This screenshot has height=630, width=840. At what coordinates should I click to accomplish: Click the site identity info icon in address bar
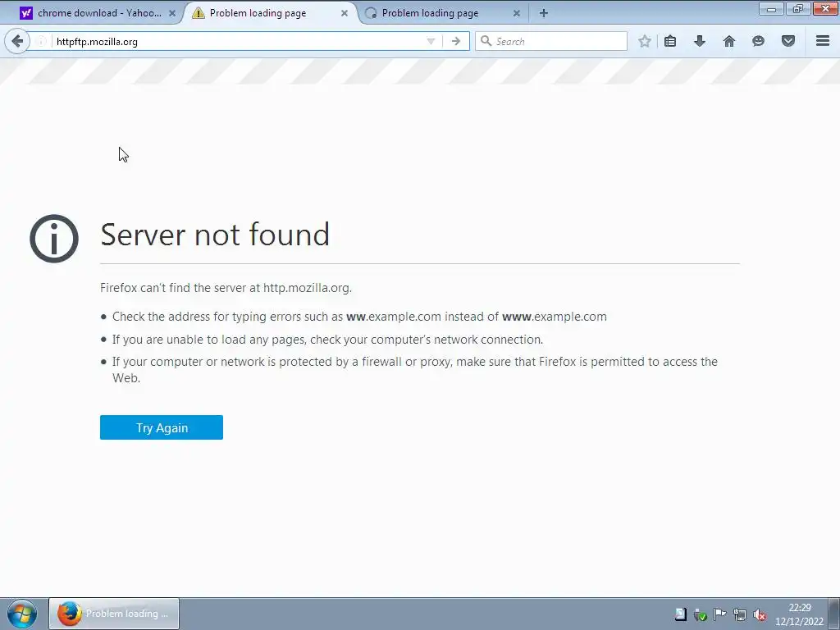point(41,41)
